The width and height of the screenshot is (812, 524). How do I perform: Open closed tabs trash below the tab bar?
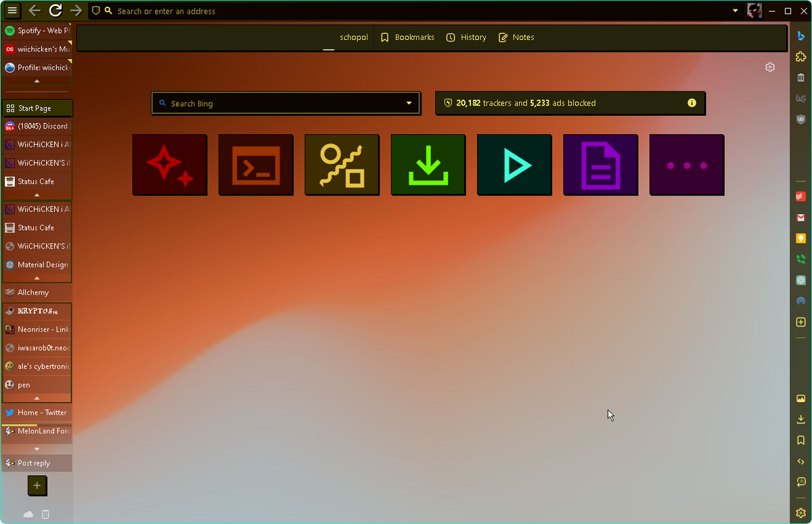45,515
